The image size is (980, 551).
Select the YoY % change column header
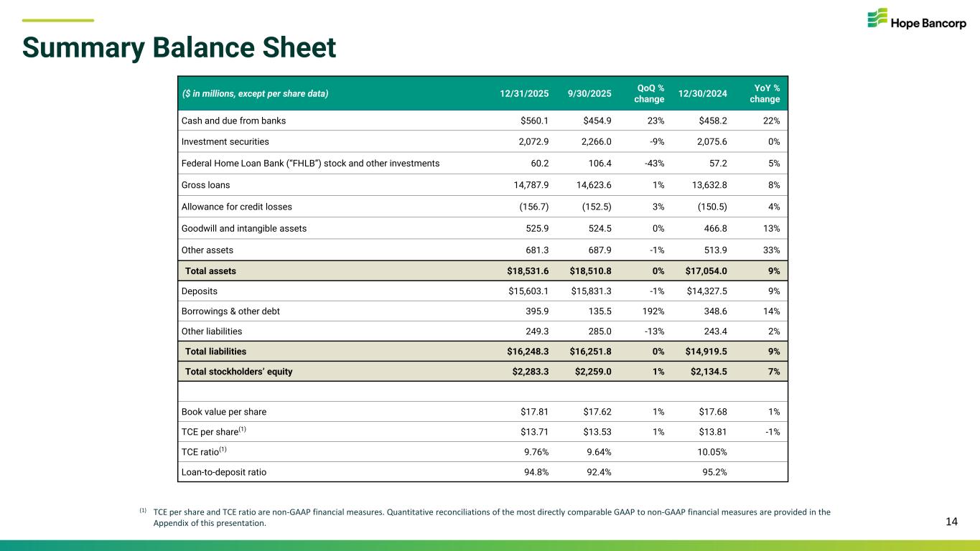[x=765, y=93]
